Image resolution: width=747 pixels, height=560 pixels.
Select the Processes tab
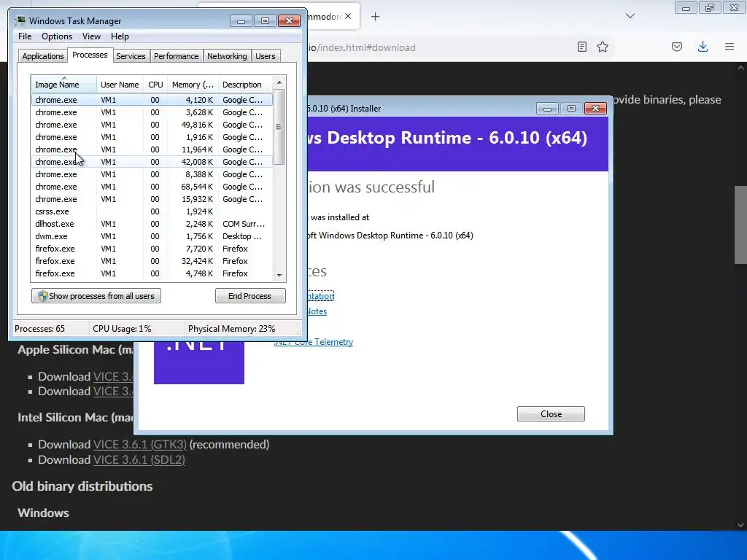click(90, 55)
